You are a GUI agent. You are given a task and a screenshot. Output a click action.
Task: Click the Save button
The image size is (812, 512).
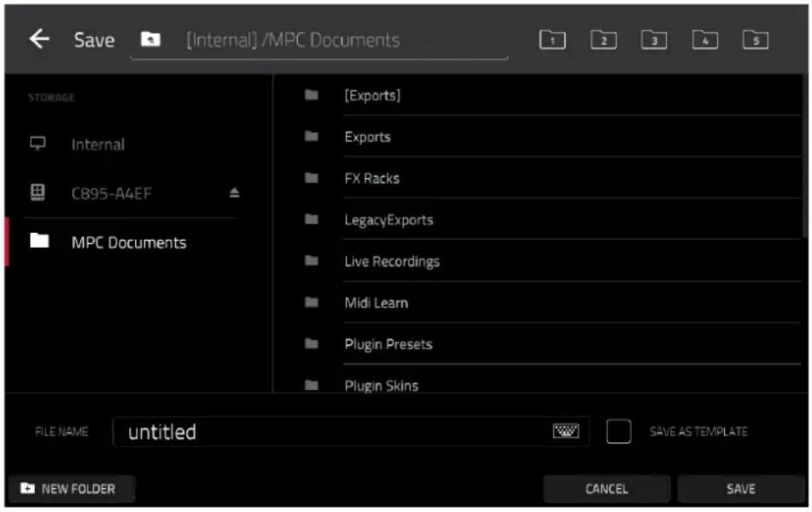pos(740,489)
